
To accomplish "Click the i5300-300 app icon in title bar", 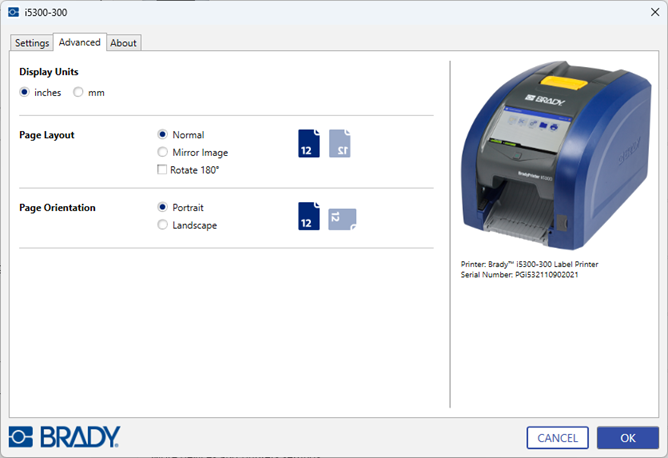I will pos(14,13).
